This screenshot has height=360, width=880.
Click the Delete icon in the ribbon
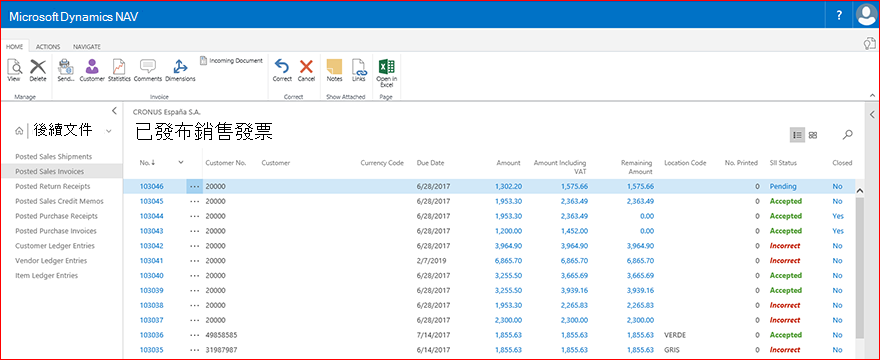[38, 71]
